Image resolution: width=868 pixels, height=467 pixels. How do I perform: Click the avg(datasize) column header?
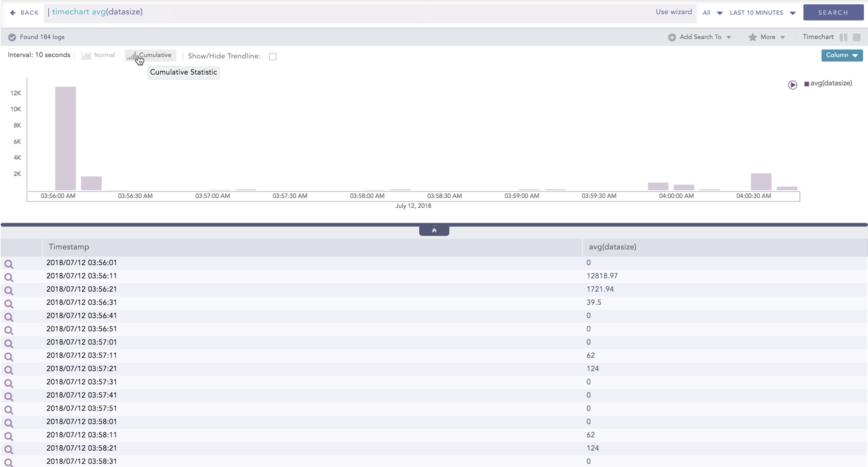point(613,247)
